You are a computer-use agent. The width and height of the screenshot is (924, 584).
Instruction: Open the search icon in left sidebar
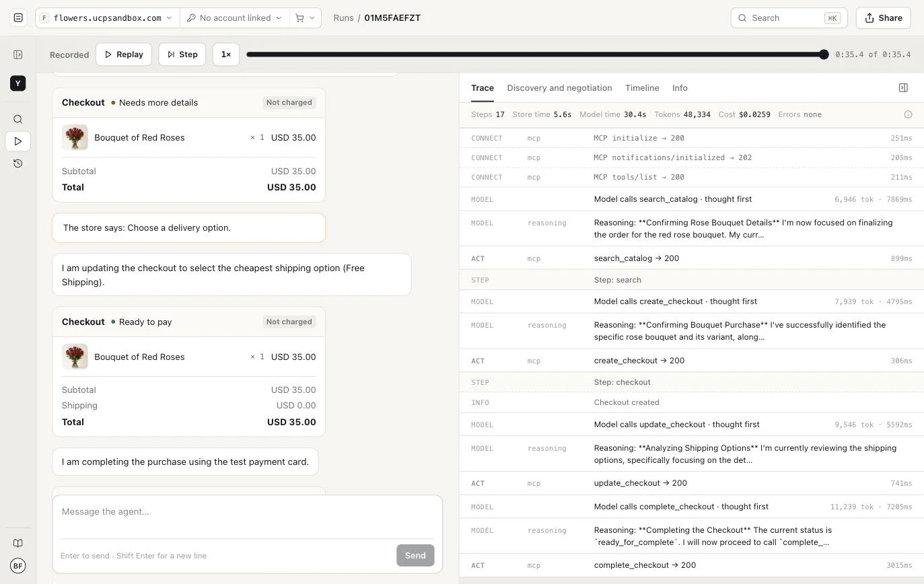[x=18, y=119]
